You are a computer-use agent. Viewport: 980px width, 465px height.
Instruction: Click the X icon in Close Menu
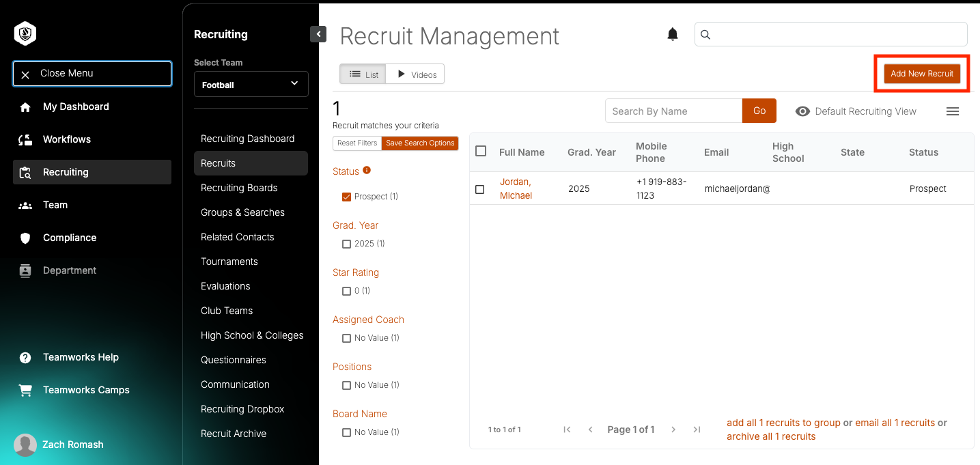point(25,74)
